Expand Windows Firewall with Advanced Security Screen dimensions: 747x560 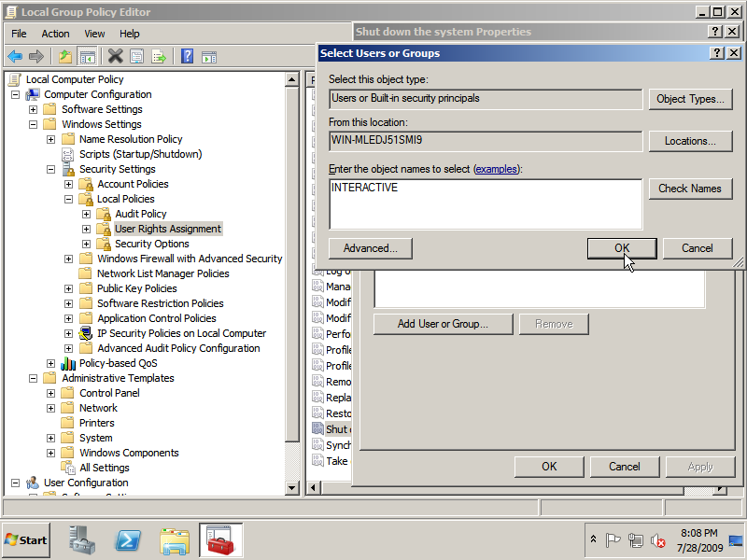[68, 259]
